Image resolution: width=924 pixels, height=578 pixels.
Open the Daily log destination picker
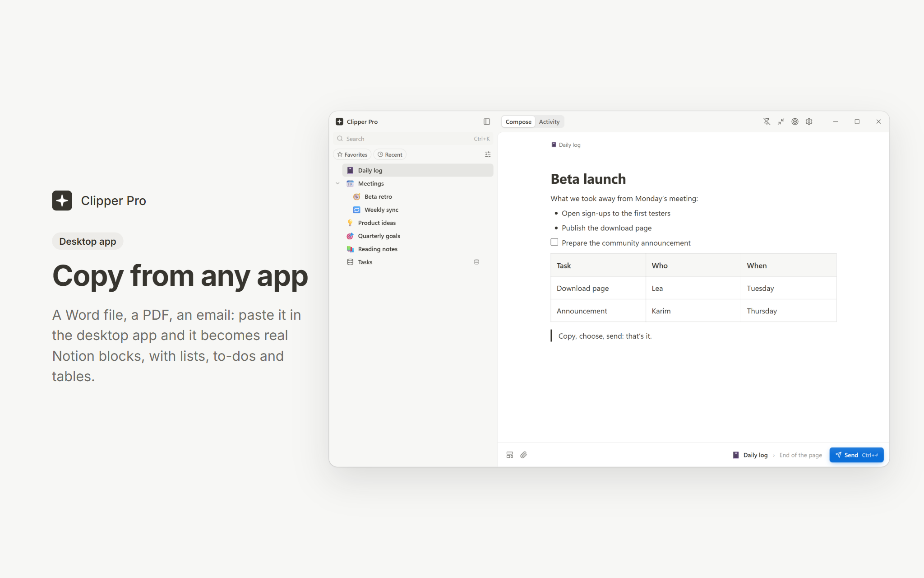tap(750, 455)
